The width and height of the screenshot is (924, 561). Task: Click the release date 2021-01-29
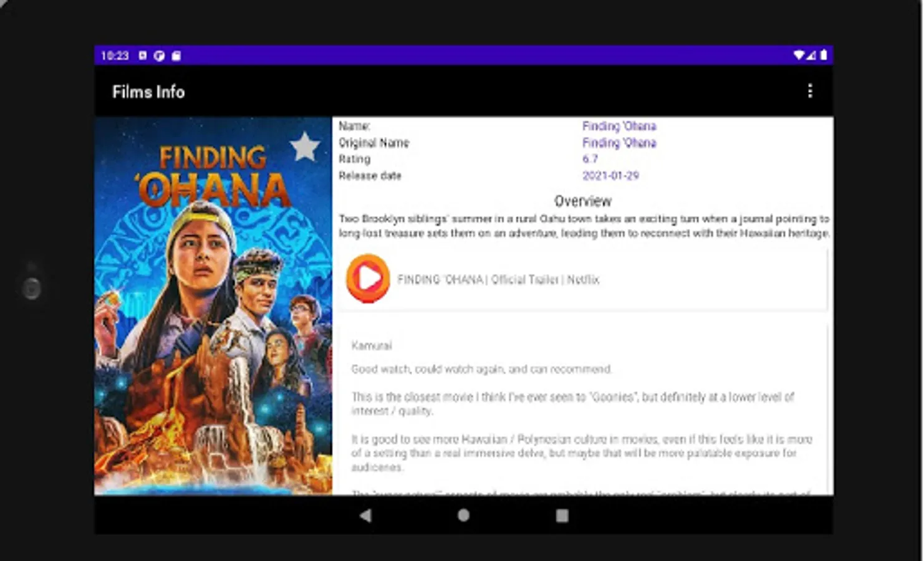(610, 176)
